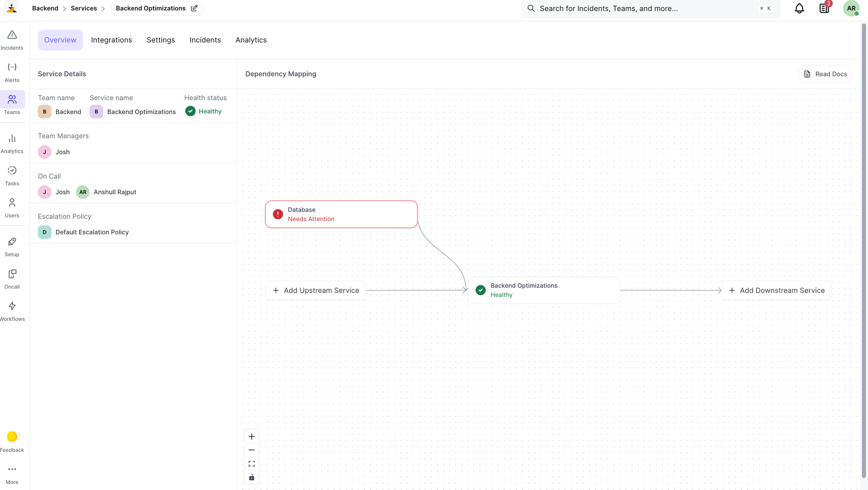868x490 pixels.
Task: Open the More options menu
Action: [x=12, y=474]
